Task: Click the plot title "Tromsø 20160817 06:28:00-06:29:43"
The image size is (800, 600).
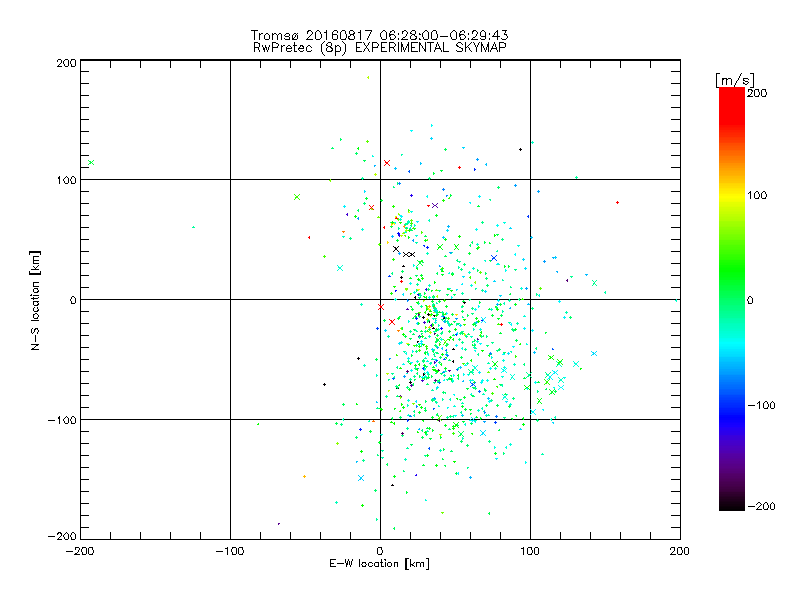Action: click(x=379, y=35)
